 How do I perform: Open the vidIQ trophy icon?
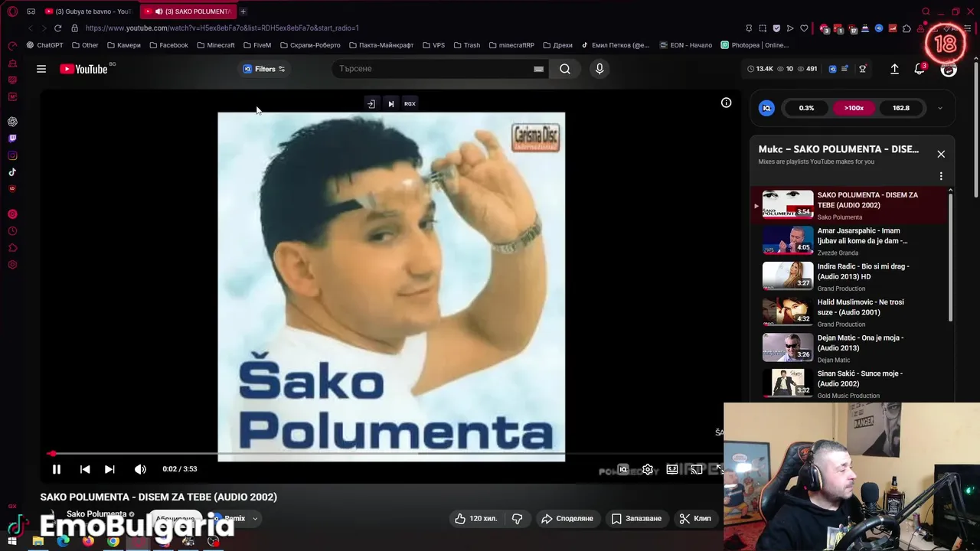coord(863,69)
